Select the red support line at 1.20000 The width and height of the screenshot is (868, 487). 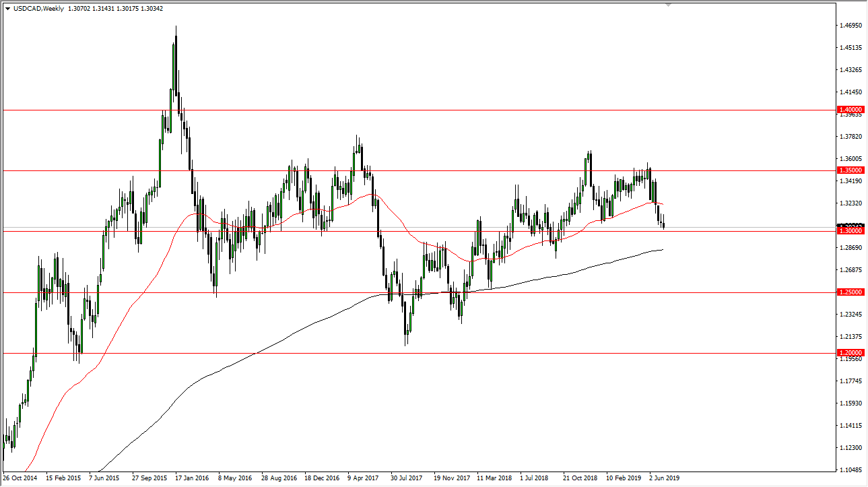coord(404,352)
